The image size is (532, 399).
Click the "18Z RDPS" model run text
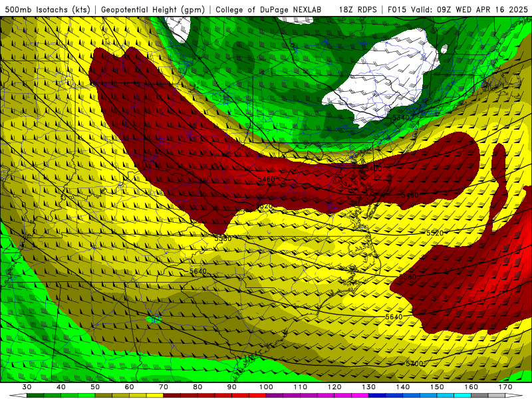click(x=358, y=9)
